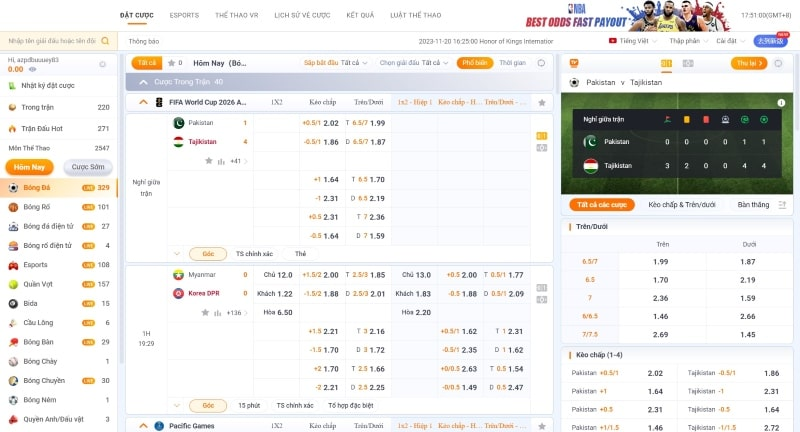Click the Tất cả filter button
Screen dimensions: 800x432
click(146, 63)
